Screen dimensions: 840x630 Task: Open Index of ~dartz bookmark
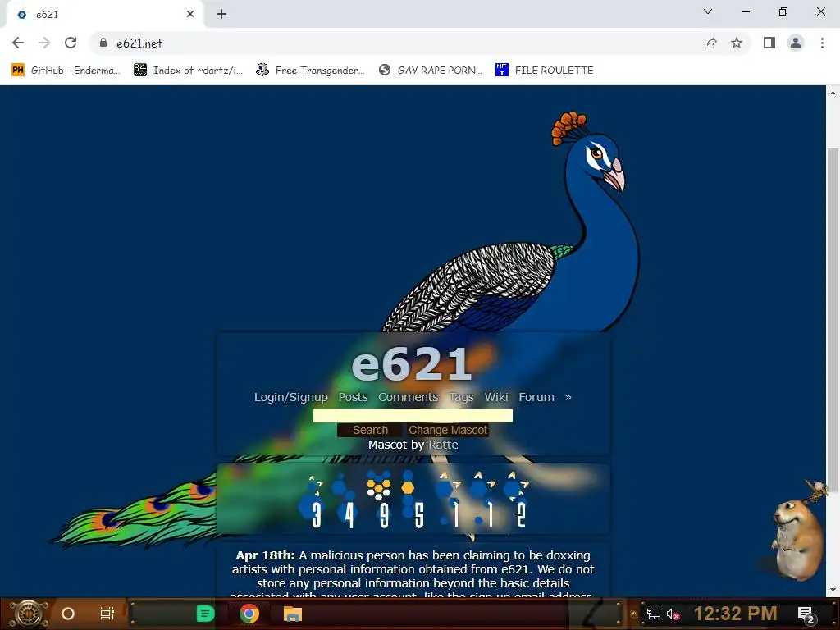point(188,71)
